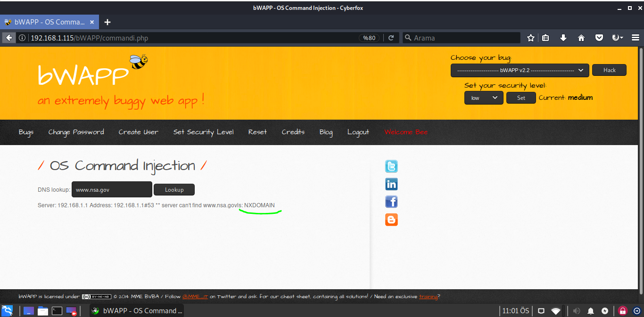Focus the DNS lookup input field
The width and height of the screenshot is (644, 317).
(x=112, y=190)
